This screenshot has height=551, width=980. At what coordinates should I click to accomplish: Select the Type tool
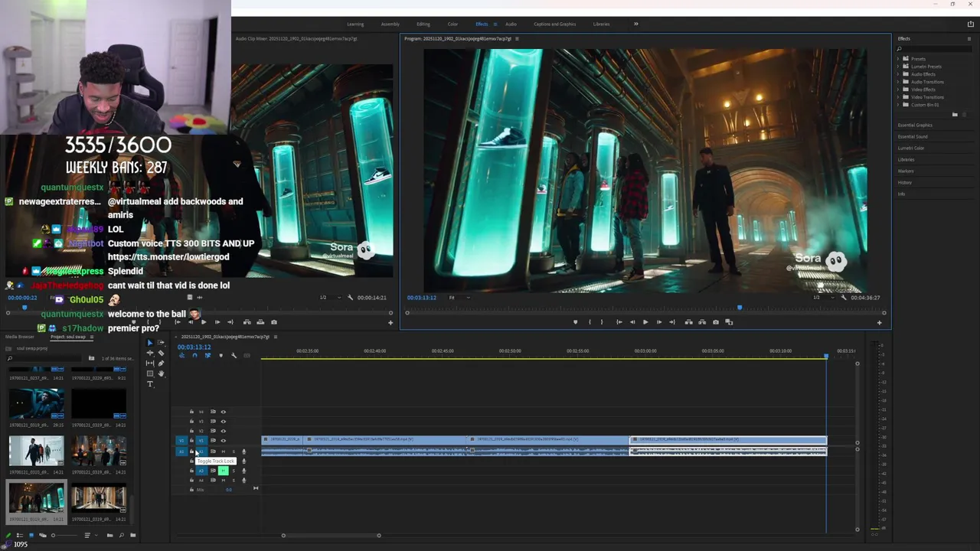tap(150, 384)
